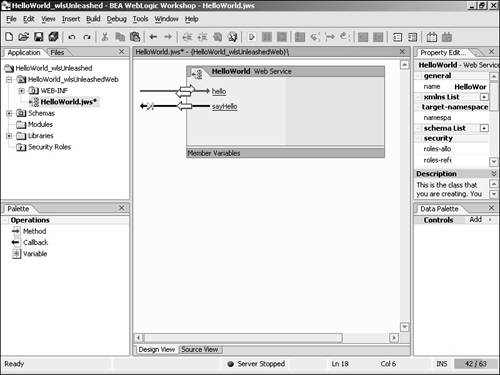Viewport: 500px width, 375px height.
Task: Expand the Schemas tree node
Action: coord(9,113)
